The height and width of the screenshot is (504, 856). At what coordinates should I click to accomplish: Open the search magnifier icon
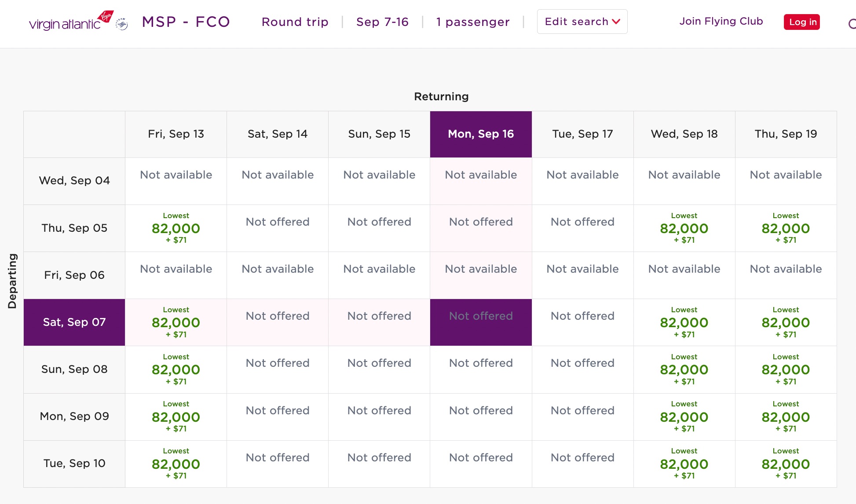tap(852, 24)
